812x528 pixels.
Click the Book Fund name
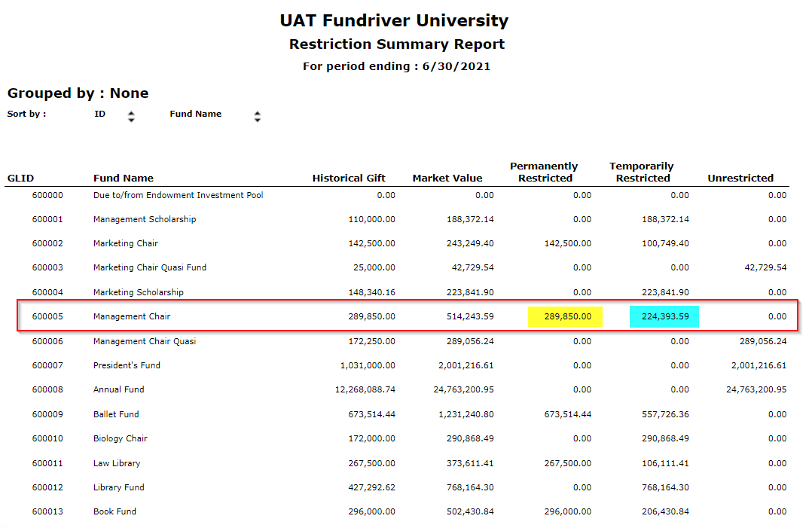(x=114, y=511)
